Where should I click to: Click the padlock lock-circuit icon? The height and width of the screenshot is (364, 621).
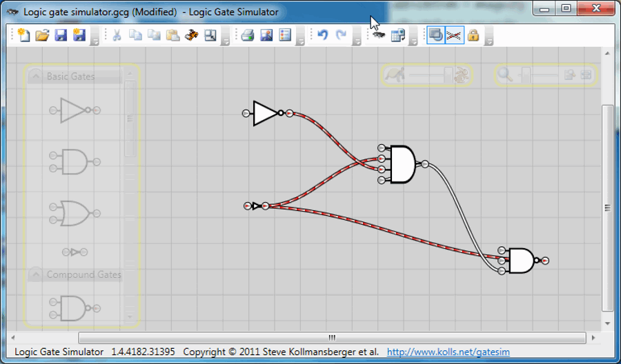473,35
